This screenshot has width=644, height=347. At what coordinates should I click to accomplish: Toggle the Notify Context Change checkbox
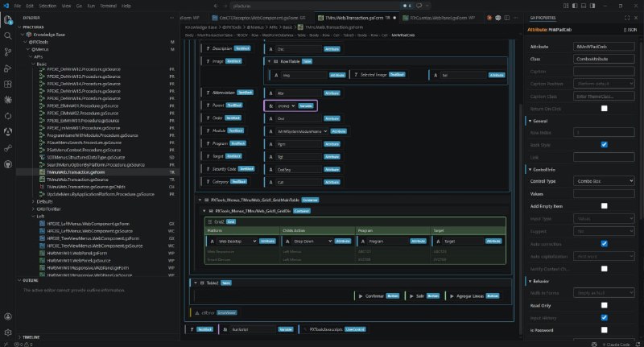[x=605, y=269]
